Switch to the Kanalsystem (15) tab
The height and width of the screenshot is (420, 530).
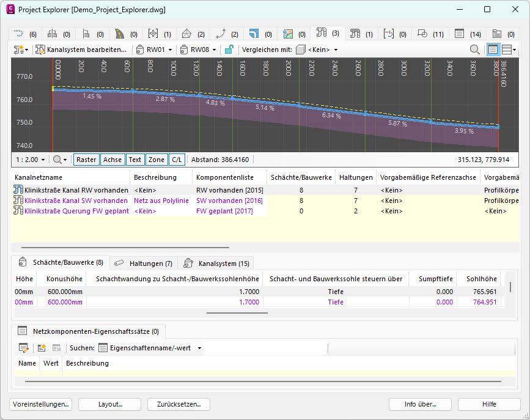point(217,263)
